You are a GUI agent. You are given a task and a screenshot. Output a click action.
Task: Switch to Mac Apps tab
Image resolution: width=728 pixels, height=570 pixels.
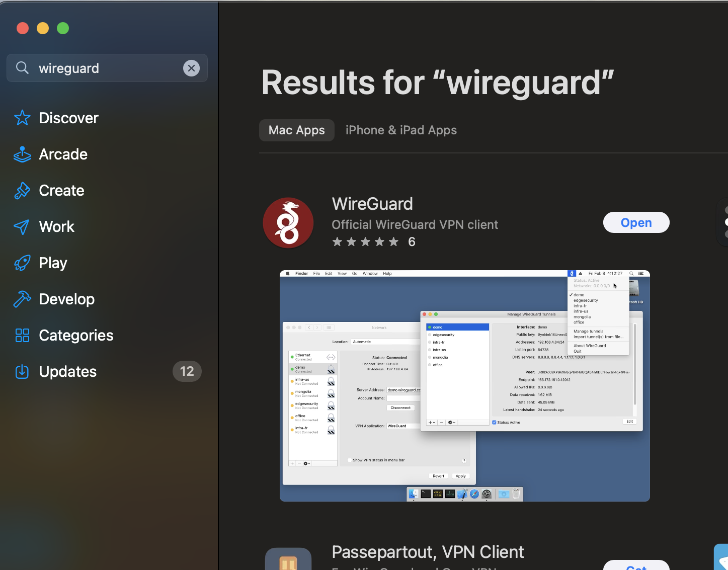click(296, 130)
